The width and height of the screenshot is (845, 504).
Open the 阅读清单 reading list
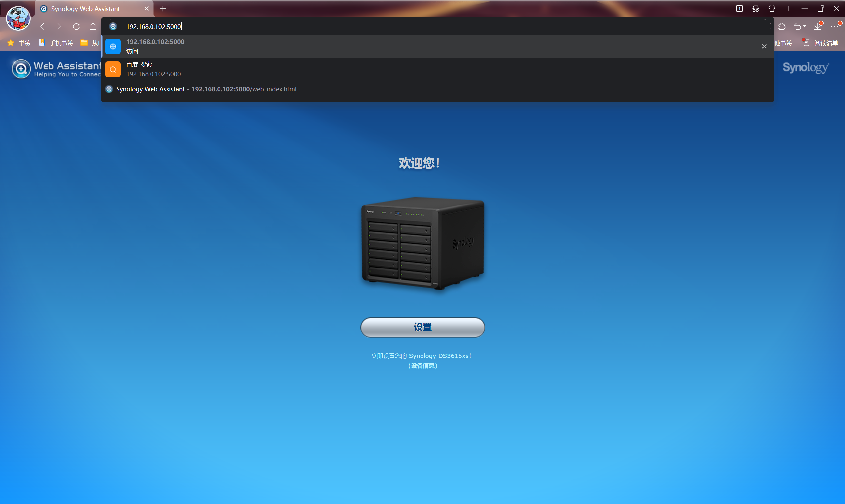[820, 43]
